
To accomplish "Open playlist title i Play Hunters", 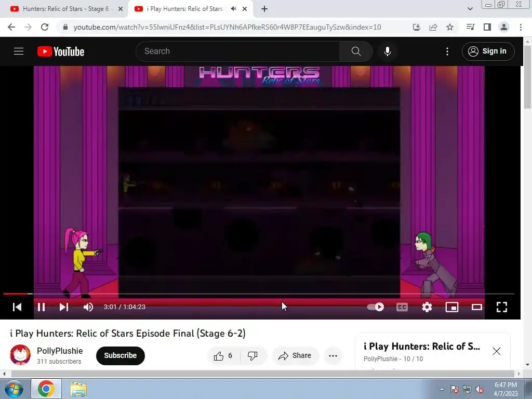I will tap(422, 347).
